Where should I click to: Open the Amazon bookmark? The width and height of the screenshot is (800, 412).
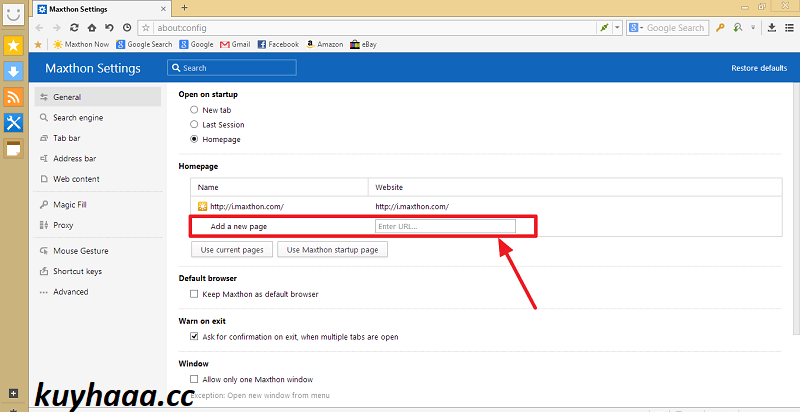click(324, 44)
